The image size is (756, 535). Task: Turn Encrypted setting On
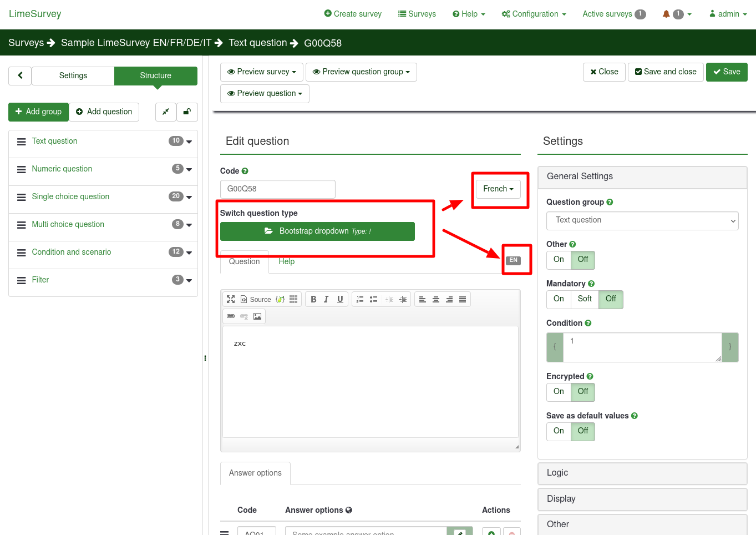[559, 392]
